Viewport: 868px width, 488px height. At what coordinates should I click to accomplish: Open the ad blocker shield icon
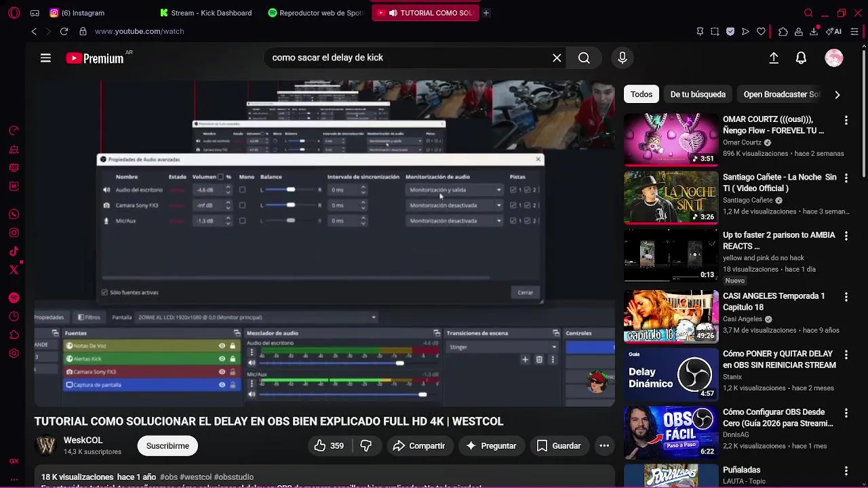tap(730, 31)
